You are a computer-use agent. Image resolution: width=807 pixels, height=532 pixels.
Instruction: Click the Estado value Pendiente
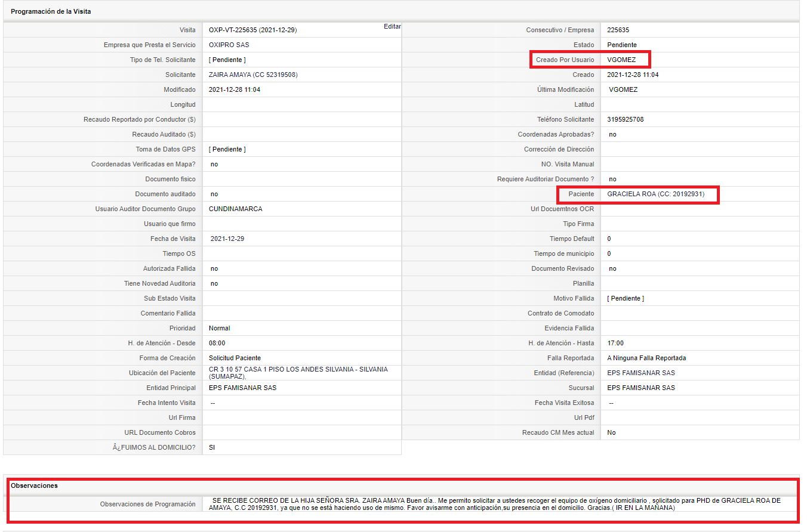point(622,45)
